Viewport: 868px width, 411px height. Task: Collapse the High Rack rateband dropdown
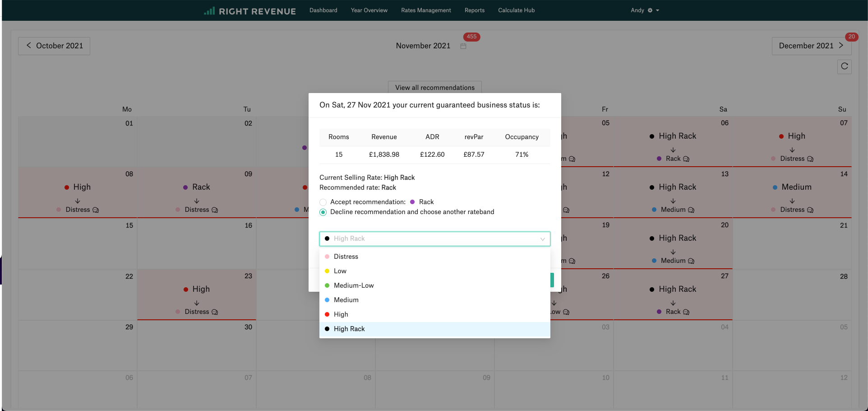[435, 238]
